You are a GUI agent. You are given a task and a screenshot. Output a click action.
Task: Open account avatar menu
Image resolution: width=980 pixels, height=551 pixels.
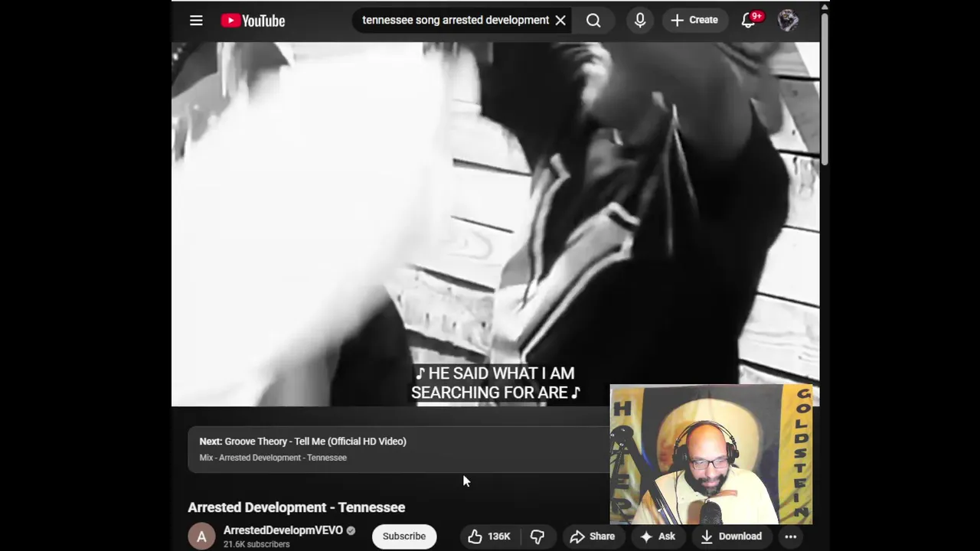pyautogui.click(x=788, y=21)
